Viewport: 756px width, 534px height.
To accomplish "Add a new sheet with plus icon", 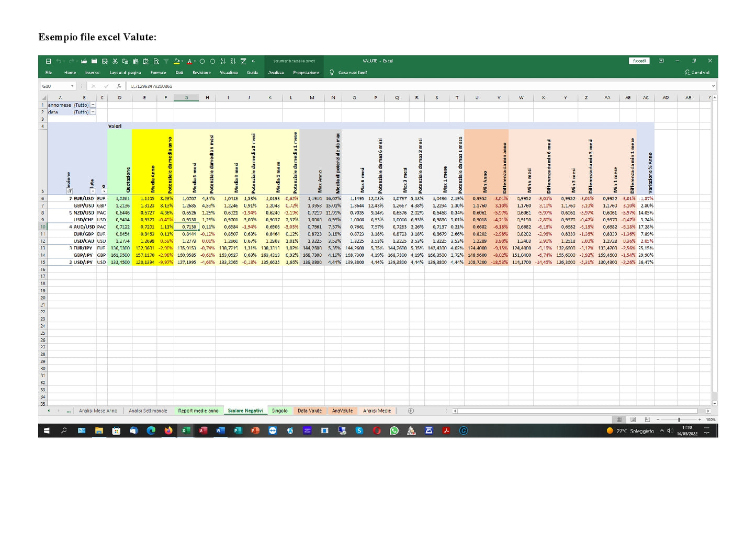I will [411, 411].
